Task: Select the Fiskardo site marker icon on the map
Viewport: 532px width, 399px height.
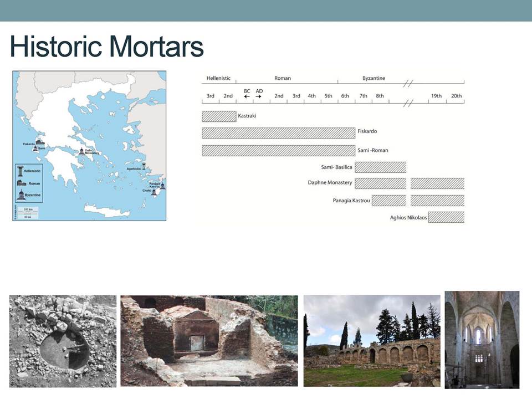Action: click(40, 142)
